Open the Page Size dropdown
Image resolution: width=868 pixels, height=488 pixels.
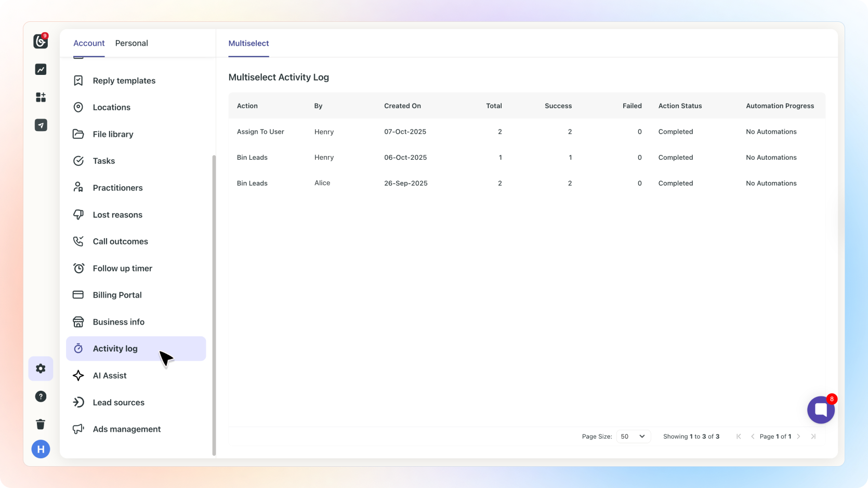pos(633,436)
